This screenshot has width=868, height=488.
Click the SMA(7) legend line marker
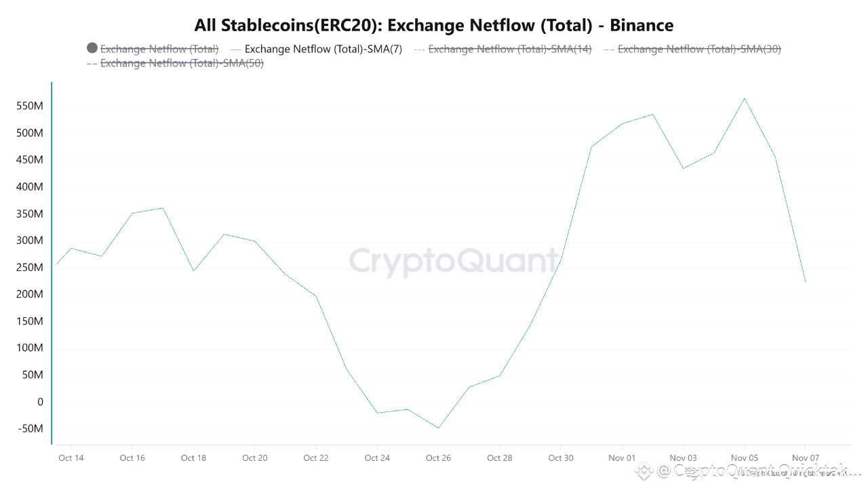[x=236, y=49]
